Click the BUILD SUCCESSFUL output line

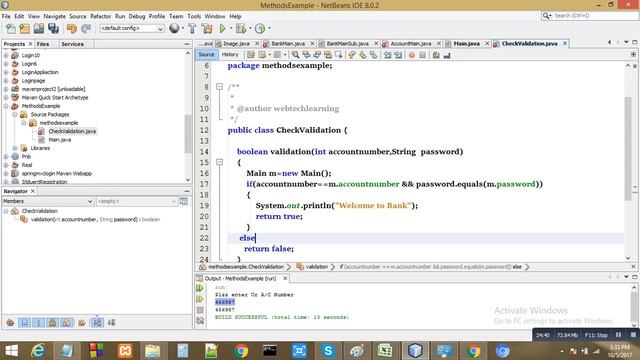(282, 317)
